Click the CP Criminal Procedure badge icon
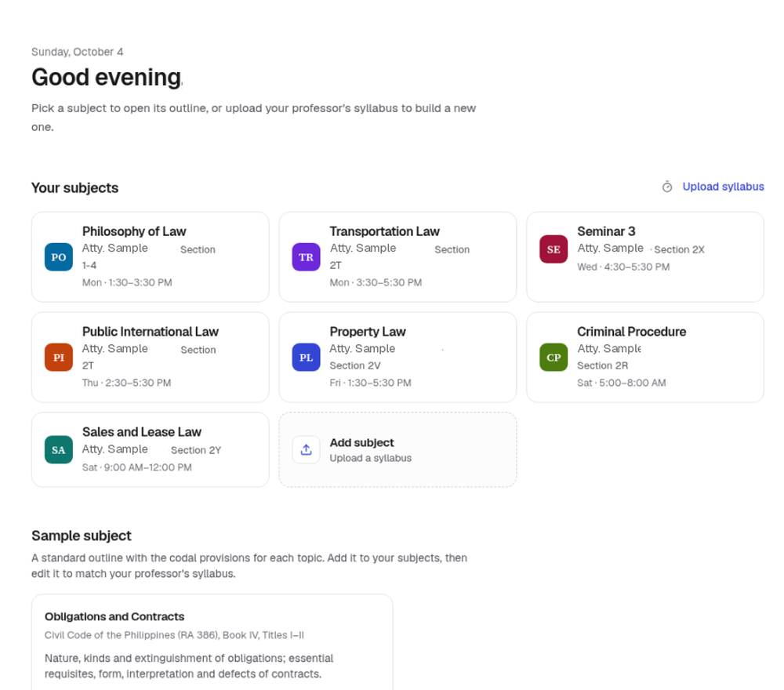The width and height of the screenshot is (784, 690). 554,357
